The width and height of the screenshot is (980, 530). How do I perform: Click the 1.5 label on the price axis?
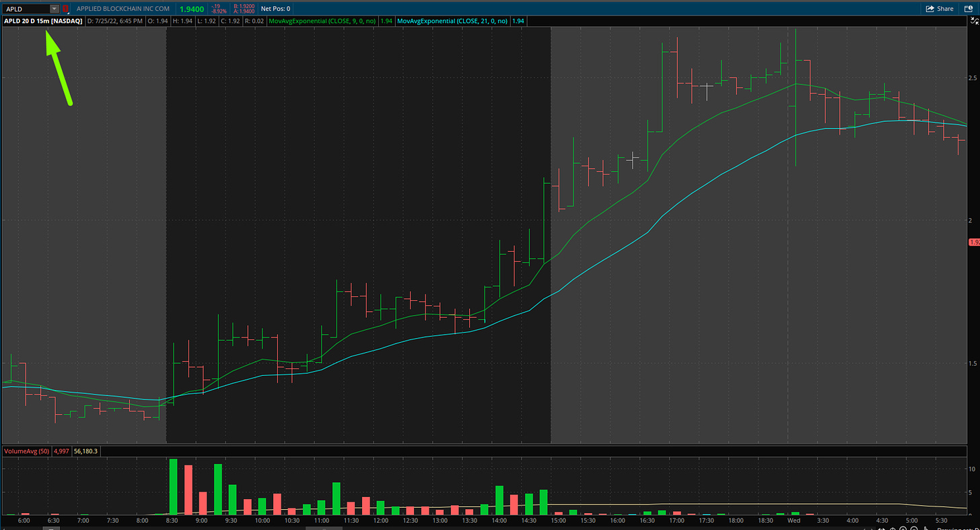972,364
